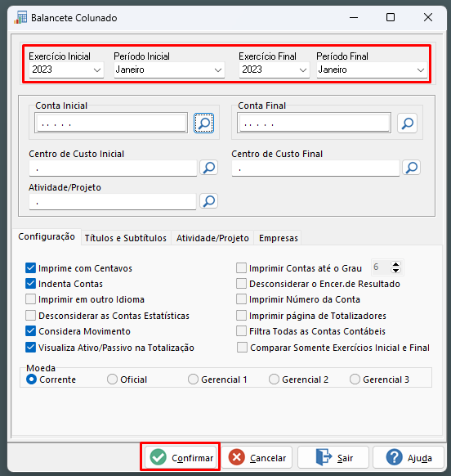
Task: Click the Balancete Colunado title icon
Action: [x=20, y=17]
